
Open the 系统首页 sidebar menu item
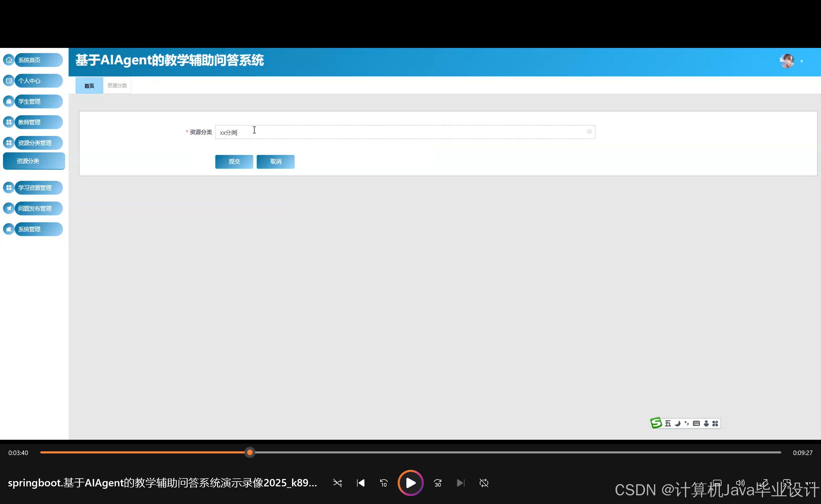33,60
